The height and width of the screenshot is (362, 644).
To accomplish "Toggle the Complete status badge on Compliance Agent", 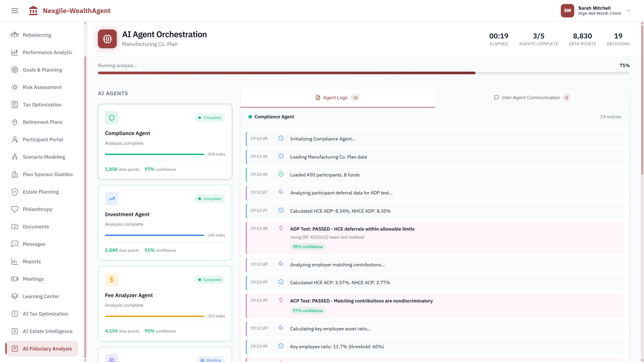I will (x=209, y=118).
